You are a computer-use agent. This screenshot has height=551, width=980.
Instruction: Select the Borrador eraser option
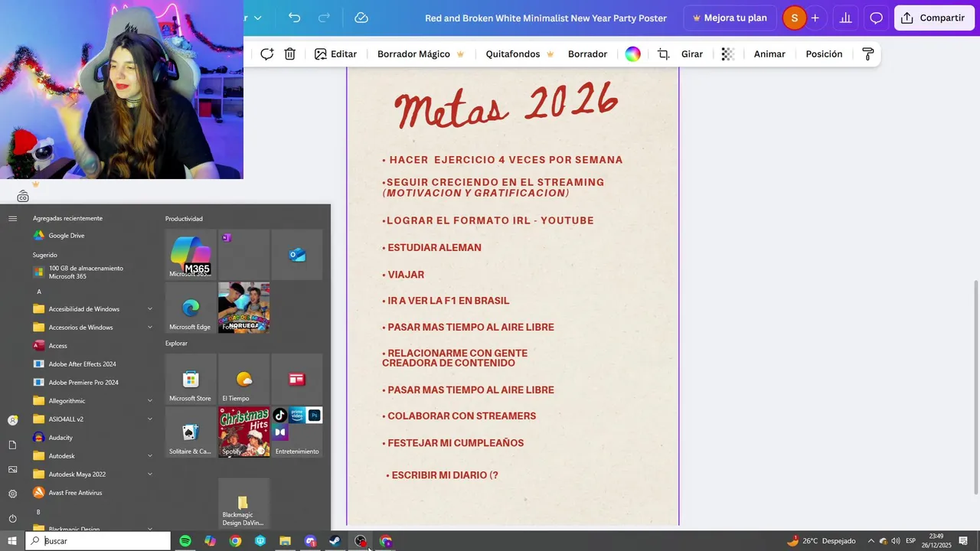coord(587,54)
